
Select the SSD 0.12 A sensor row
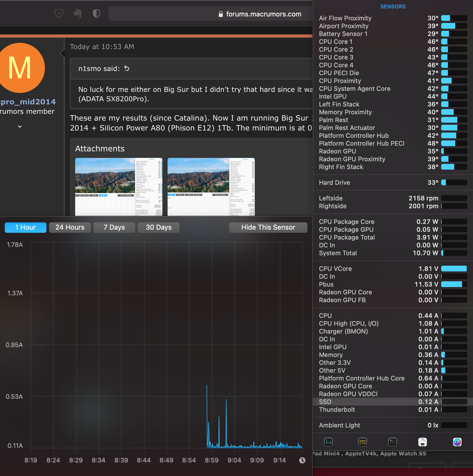tap(393, 402)
